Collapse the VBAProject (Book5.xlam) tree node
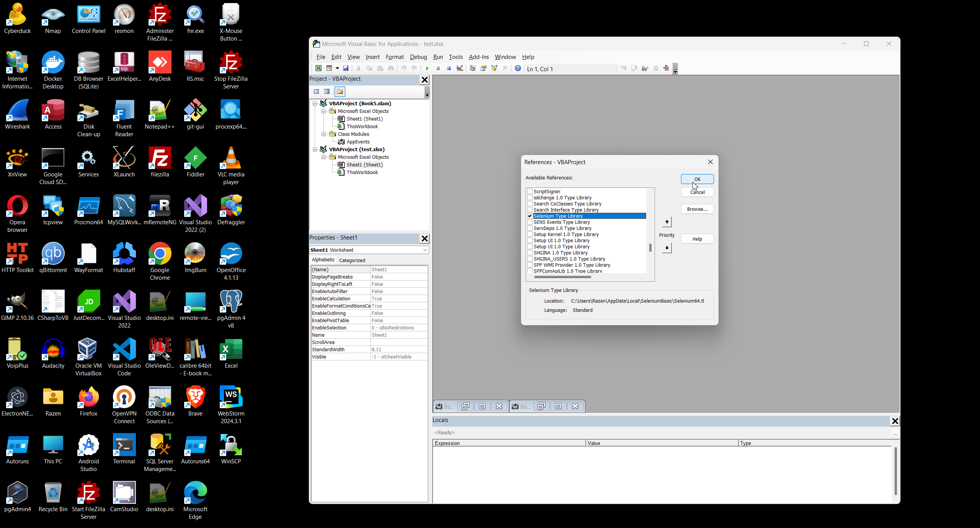This screenshot has width=980, height=528. 315,104
